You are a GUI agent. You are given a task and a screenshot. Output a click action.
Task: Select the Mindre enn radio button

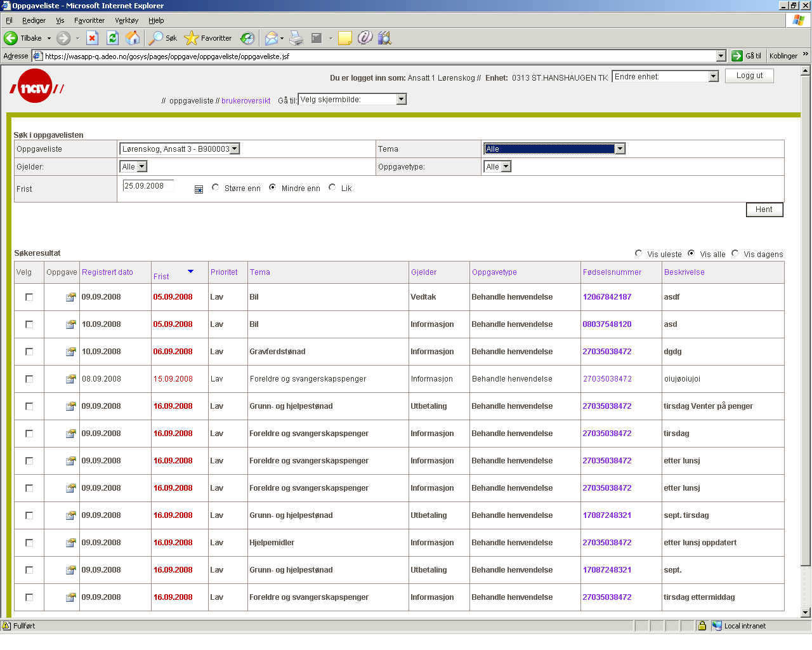pyautogui.click(x=273, y=187)
